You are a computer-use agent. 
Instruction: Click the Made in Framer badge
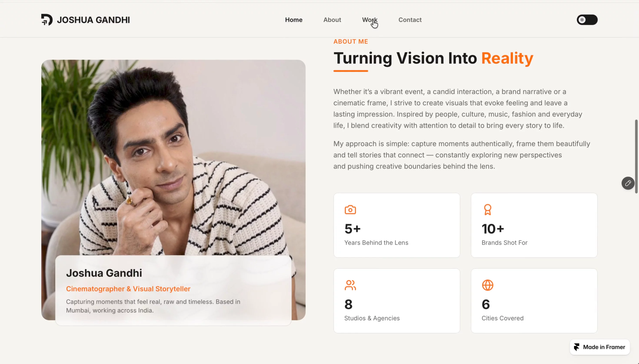coord(600,347)
